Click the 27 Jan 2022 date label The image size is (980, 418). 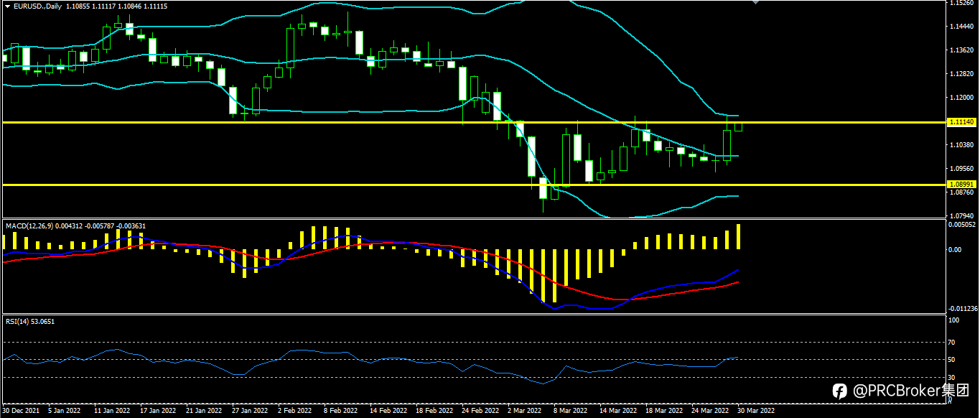point(250,412)
